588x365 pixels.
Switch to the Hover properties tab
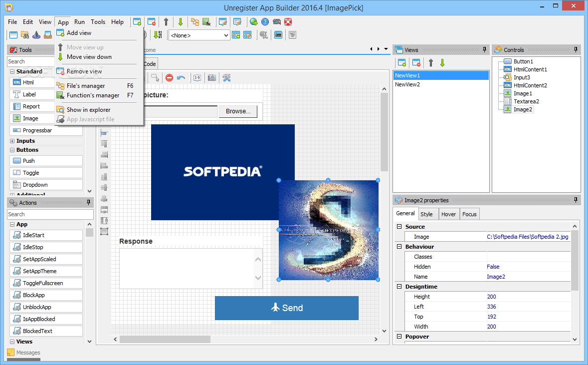(448, 214)
